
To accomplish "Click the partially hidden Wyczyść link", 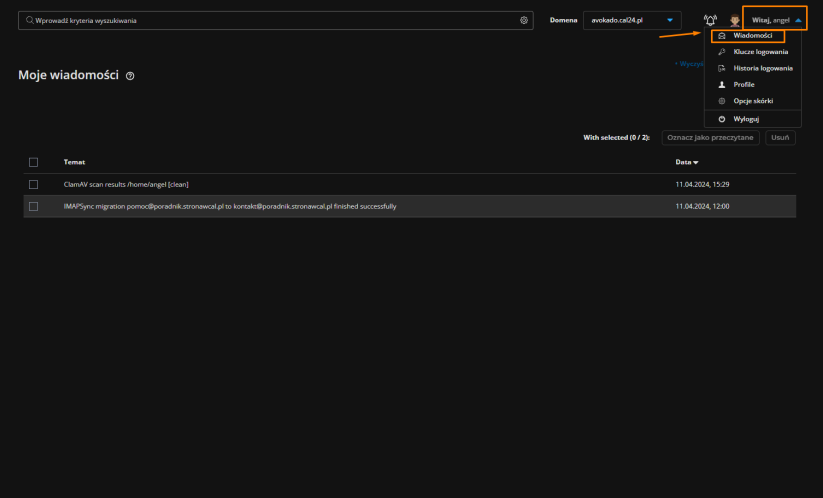I will 690,64.
